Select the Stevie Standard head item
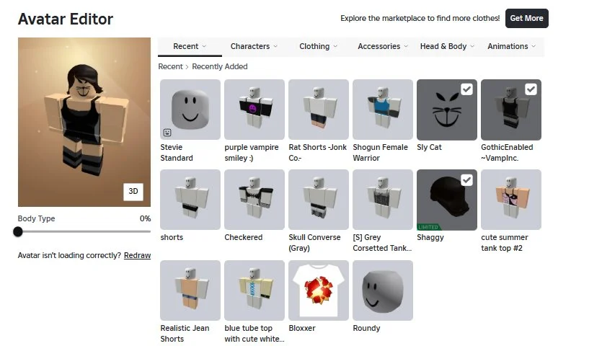 190,110
